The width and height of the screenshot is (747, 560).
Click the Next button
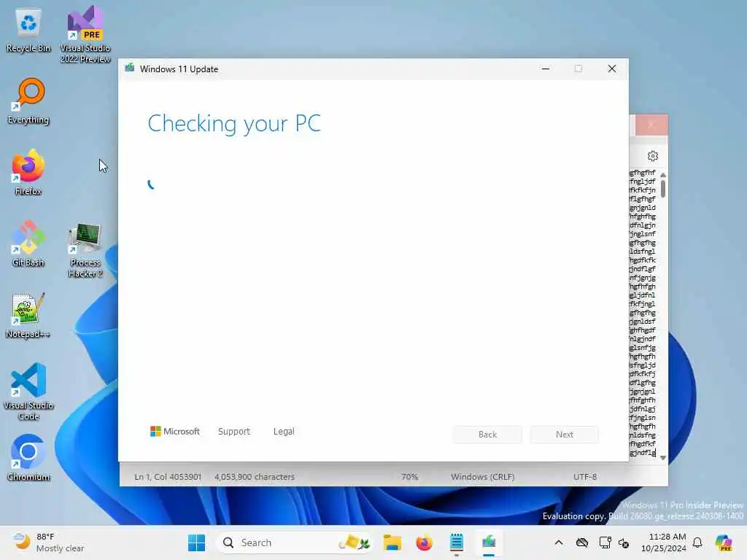click(565, 435)
